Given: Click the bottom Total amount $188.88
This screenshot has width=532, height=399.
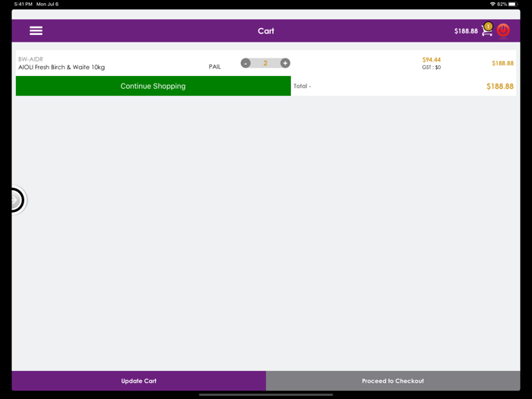Looking at the screenshot, I should point(500,86).
